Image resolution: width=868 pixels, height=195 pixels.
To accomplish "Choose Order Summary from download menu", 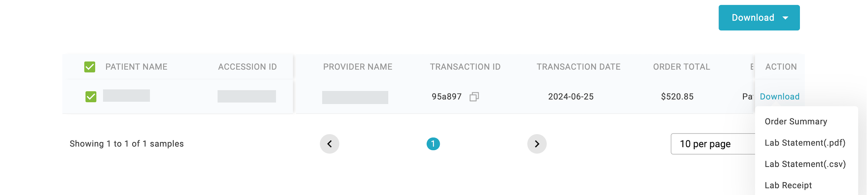I will pos(796,122).
